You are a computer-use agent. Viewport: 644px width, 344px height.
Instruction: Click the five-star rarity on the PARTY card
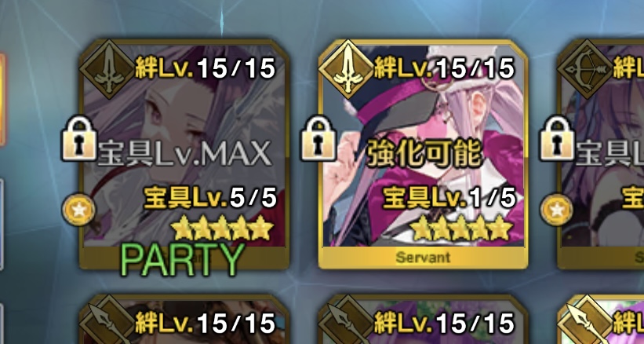coord(224,228)
